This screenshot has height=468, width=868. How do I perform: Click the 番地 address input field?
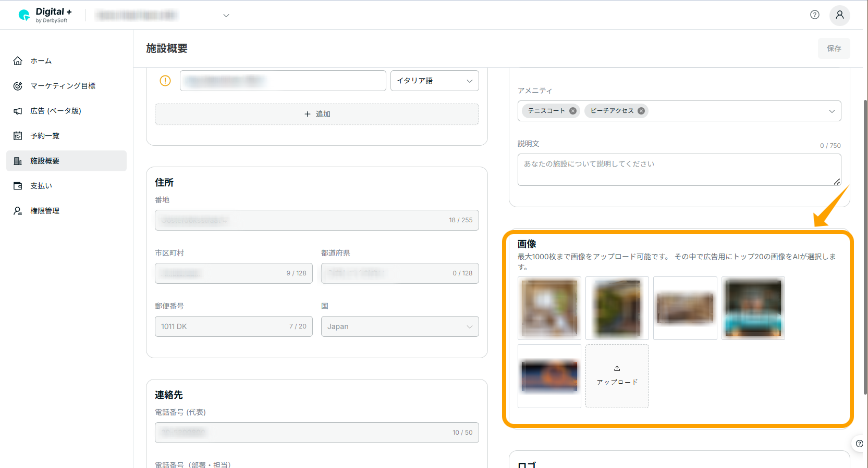(x=317, y=220)
